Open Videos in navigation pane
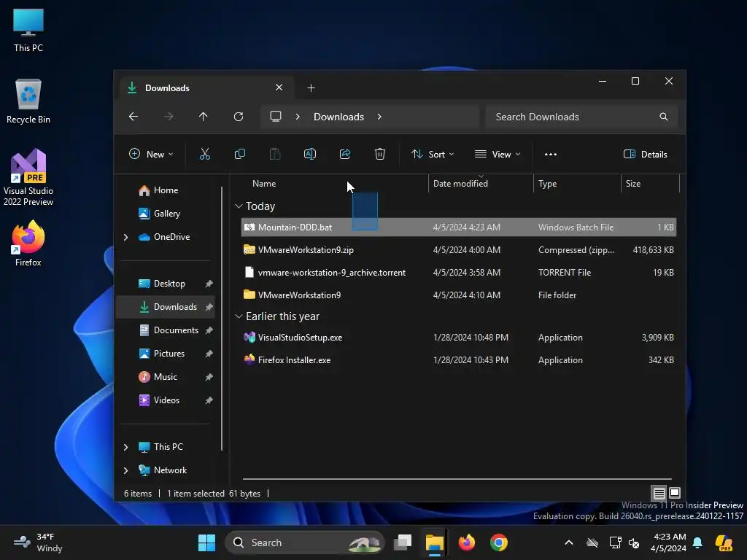 coord(167,400)
